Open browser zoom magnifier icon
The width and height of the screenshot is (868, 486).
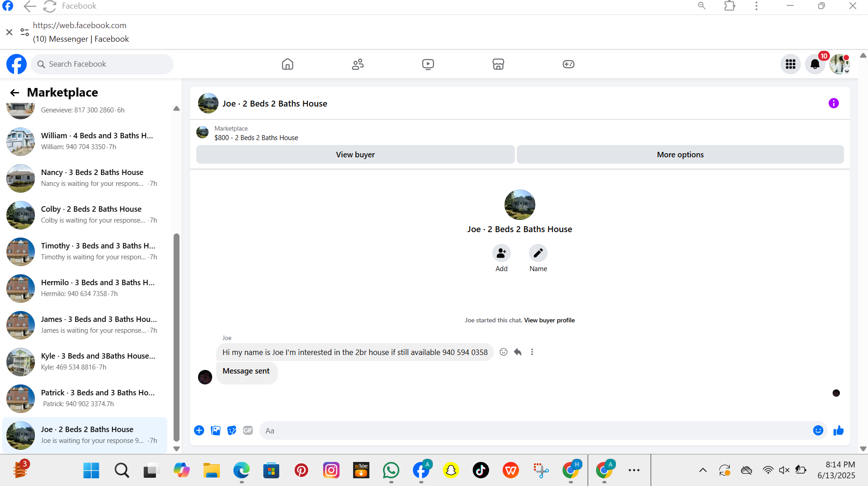pyautogui.click(x=702, y=6)
